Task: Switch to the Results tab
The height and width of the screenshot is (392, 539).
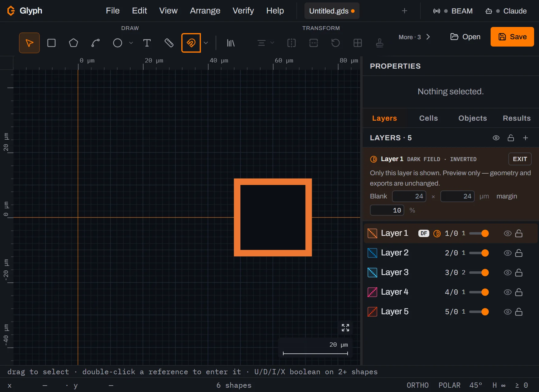Action: point(517,118)
